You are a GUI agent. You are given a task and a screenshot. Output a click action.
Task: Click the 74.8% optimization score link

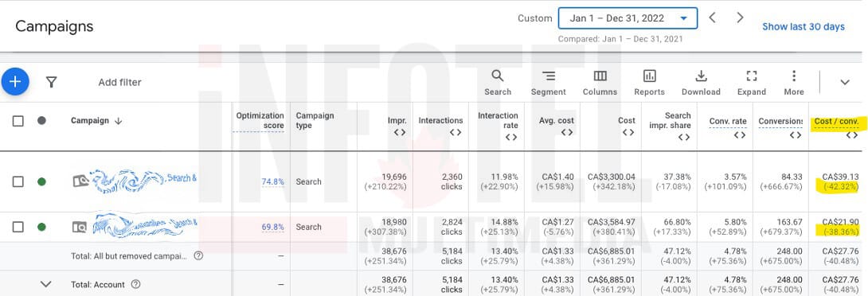click(x=273, y=181)
